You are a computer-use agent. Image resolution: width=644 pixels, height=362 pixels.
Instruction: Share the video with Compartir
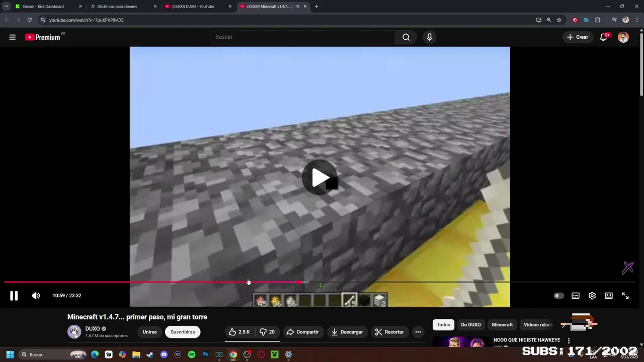[x=302, y=332]
